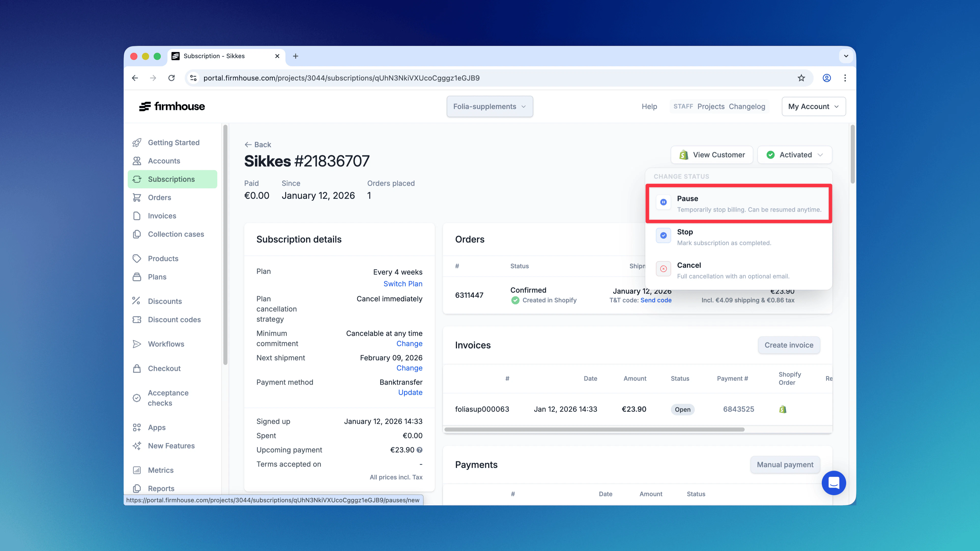Click the invoices table horizontal scrollbar
Viewport: 980px width, 551px height.
click(x=594, y=430)
